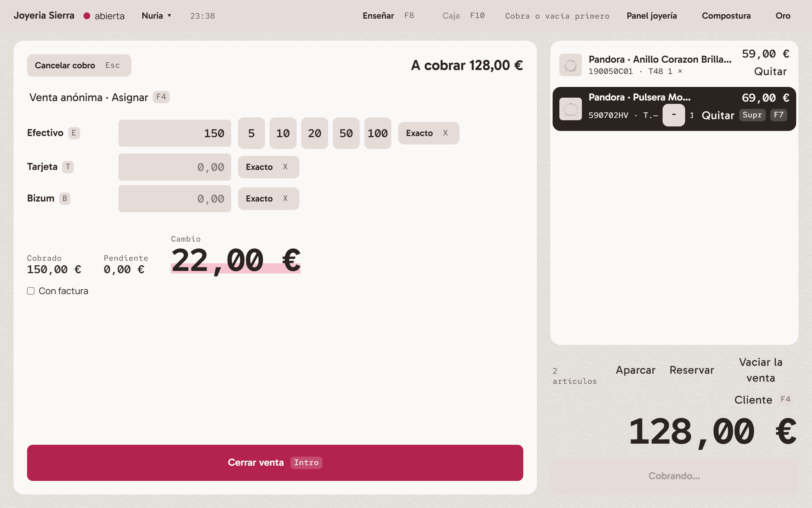This screenshot has height=508, width=812.
Task: Confirm with Cerrar venta
Action: pos(275,463)
